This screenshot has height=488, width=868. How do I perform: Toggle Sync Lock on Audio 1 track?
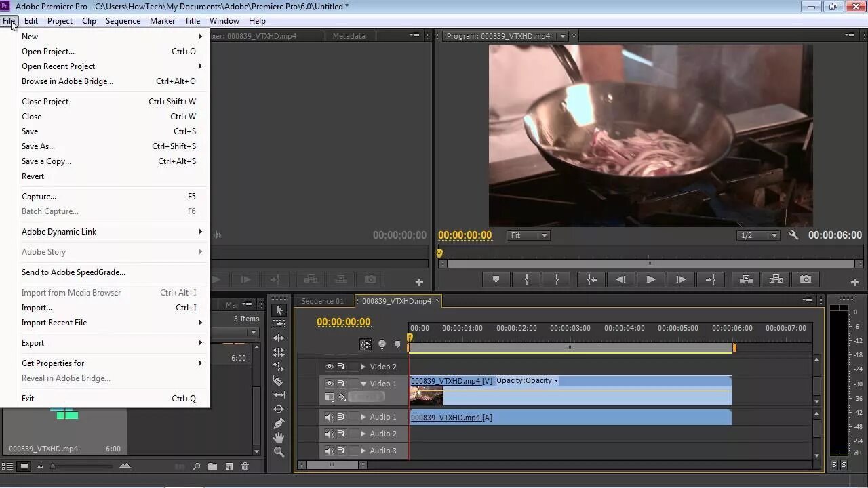click(x=341, y=417)
